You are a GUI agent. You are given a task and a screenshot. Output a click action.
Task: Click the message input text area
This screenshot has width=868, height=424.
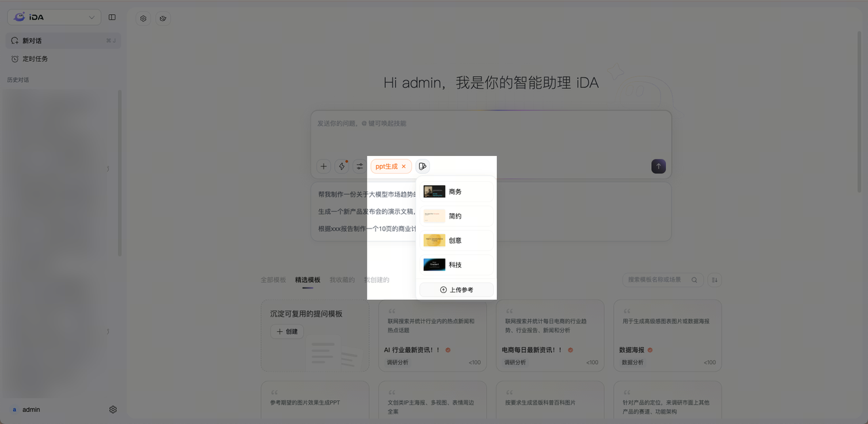click(491, 134)
